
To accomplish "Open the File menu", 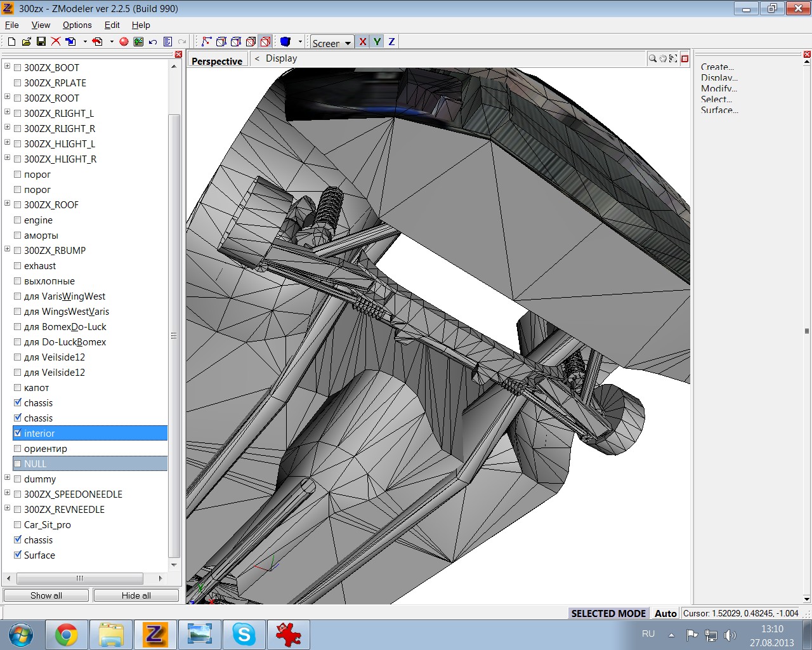I will (12, 25).
